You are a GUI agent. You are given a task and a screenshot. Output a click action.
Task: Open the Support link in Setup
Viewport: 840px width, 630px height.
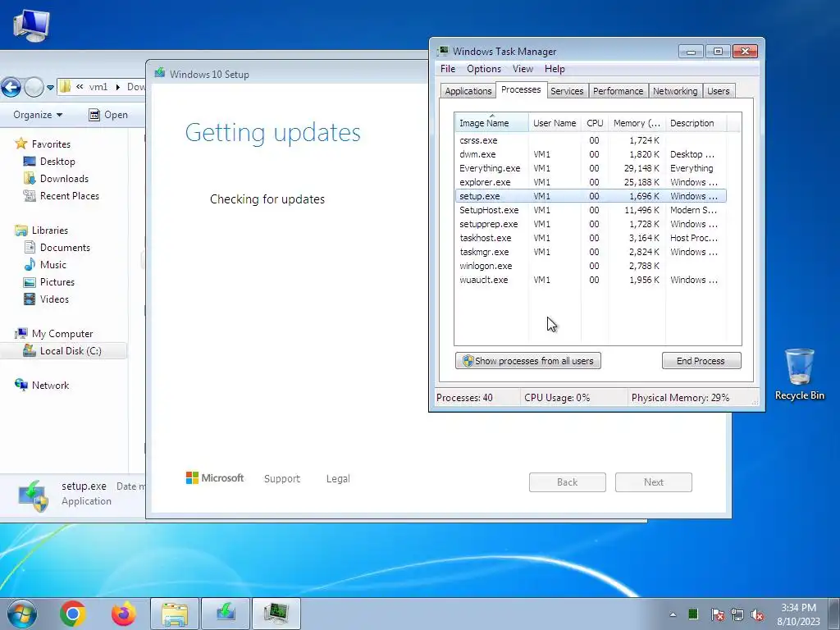coord(282,478)
